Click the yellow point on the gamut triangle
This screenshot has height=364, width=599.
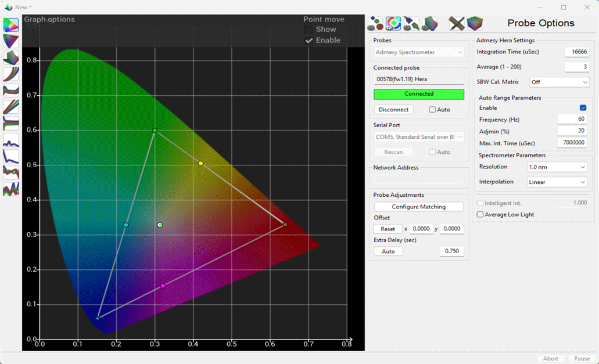[x=201, y=164]
